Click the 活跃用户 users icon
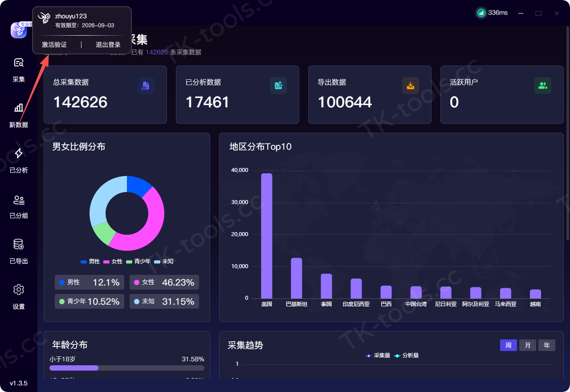Image resolution: width=570 pixels, height=392 pixels. coord(543,86)
